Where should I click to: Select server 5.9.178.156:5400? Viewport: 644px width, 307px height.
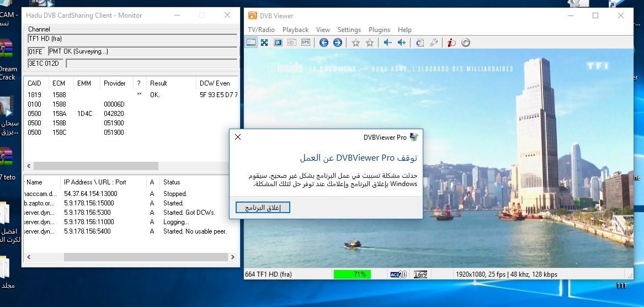(131, 231)
